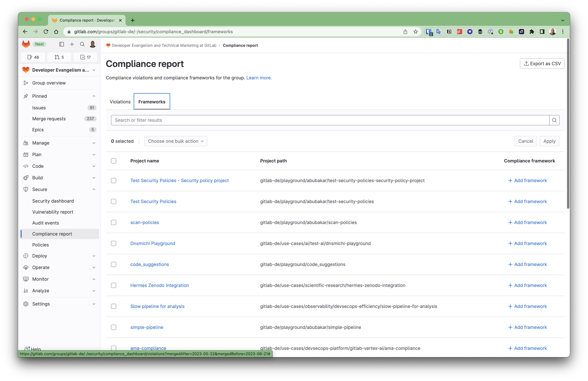Expand the Plan sidebar section
Screen dimensions: 588x381
[x=59, y=154]
